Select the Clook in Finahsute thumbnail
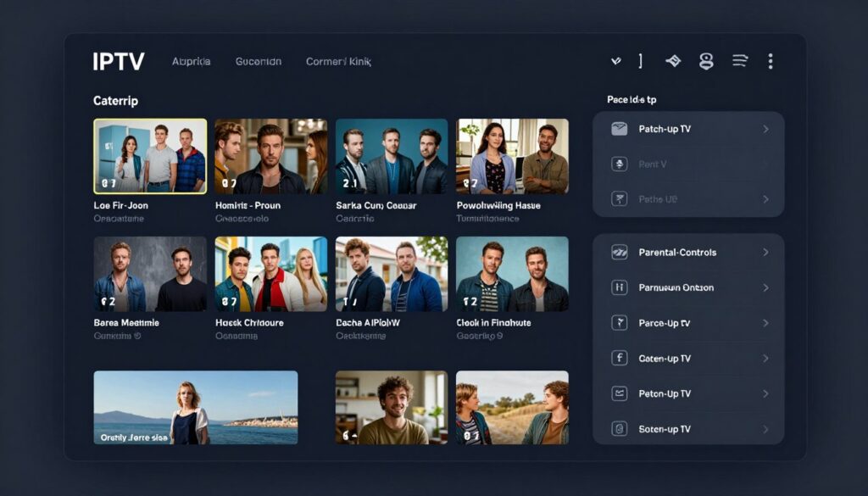 click(x=512, y=274)
